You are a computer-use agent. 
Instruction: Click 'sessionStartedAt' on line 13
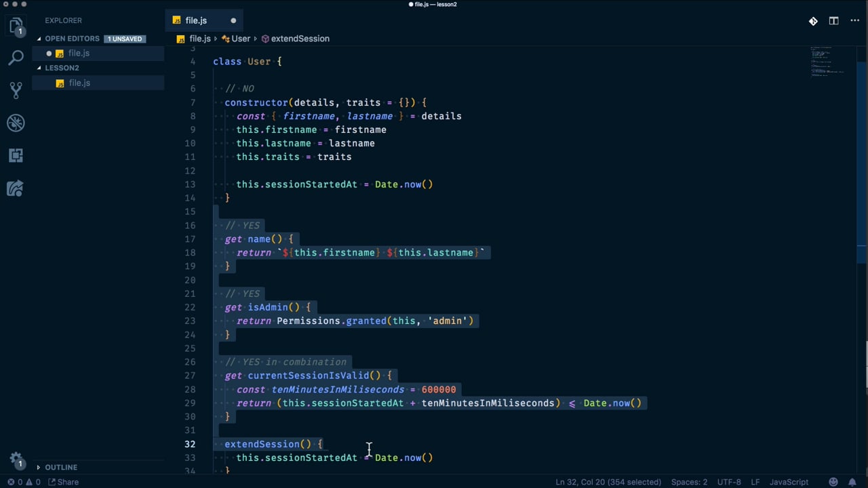coord(311,184)
